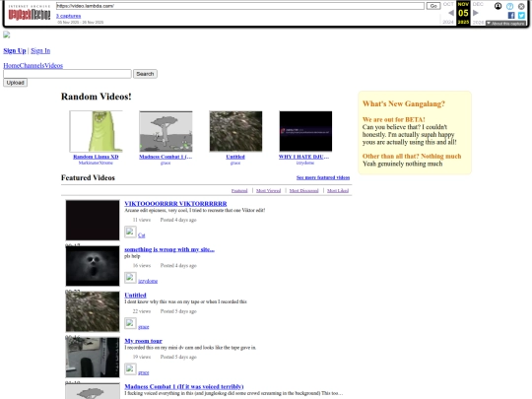Close the Wayback toolbar with the X icon
532x399 pixels.
[x=521, y=6]
